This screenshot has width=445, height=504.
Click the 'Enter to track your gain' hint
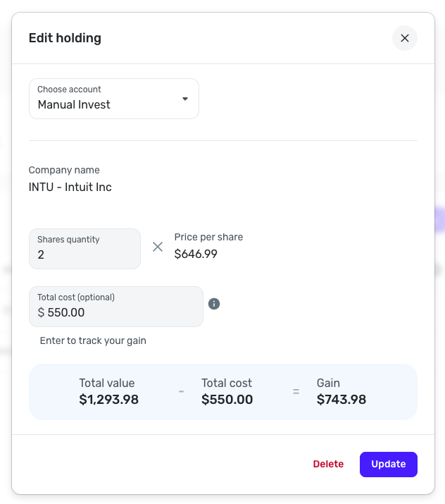click(x=93, y=340)
